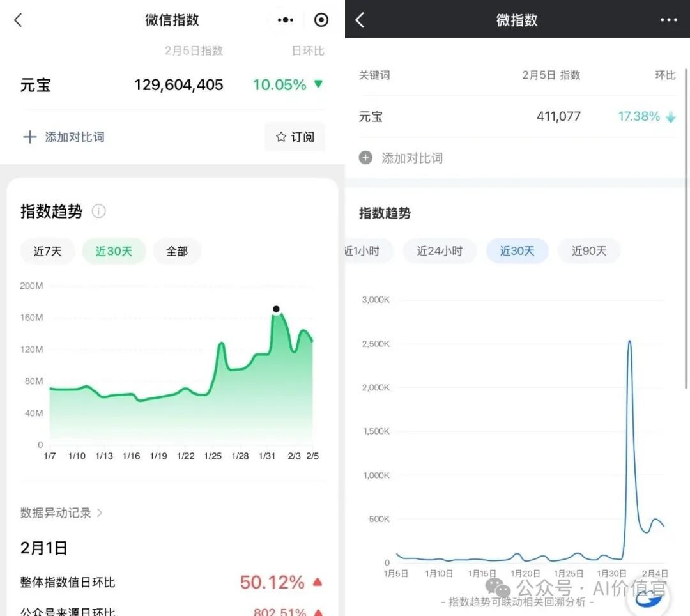Subscribe with the 订阅 star button

295,137
